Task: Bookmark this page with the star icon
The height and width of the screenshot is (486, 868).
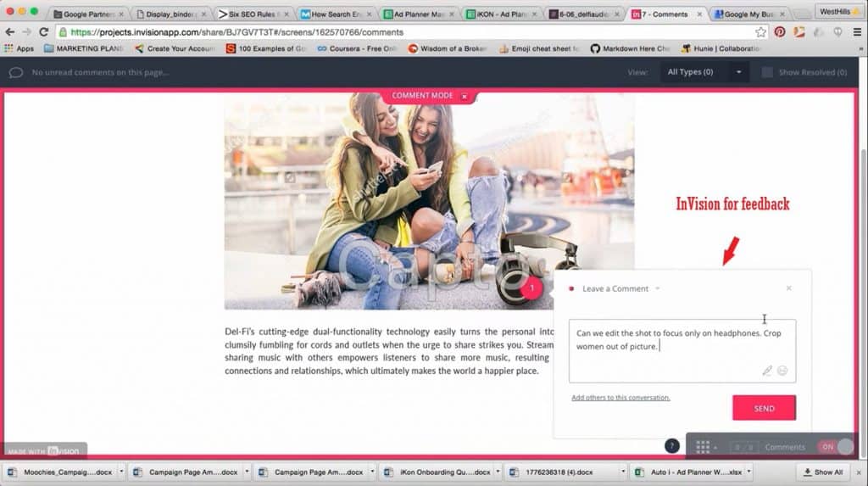Action: pos(760,31)
